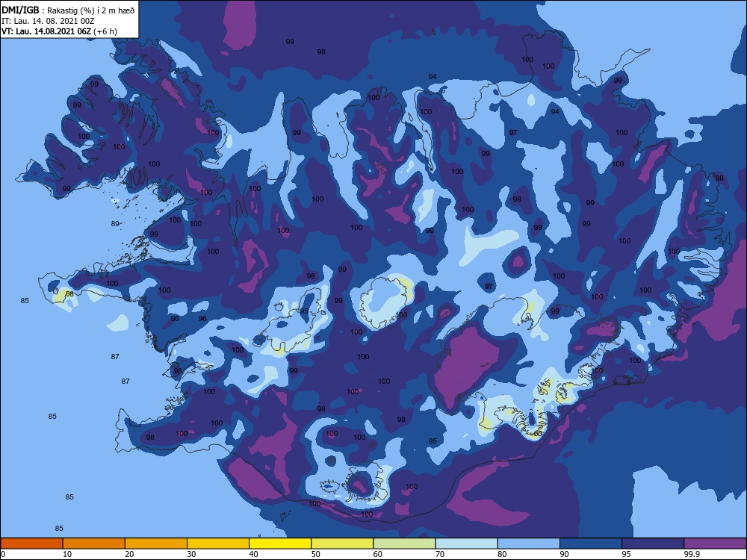Select the pale yellow 50–60 legend swatch
The height and width of the screenshot is (560, 747).
[x=342, y=544]
